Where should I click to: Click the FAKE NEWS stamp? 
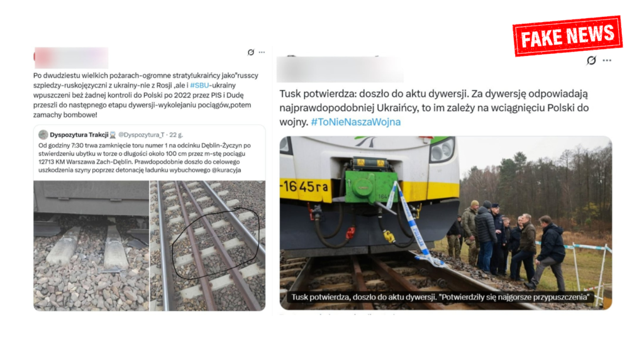568,36
